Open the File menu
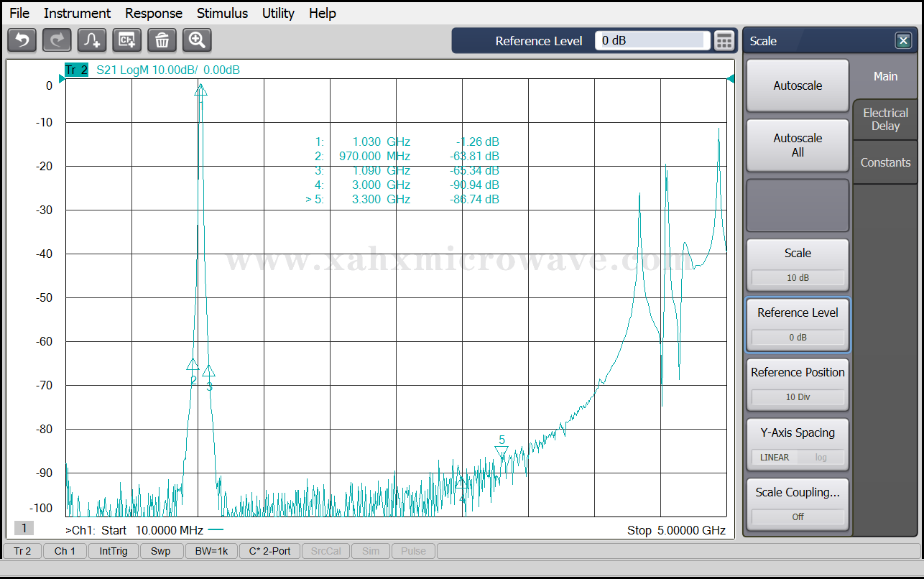 (x=19, y=13)
